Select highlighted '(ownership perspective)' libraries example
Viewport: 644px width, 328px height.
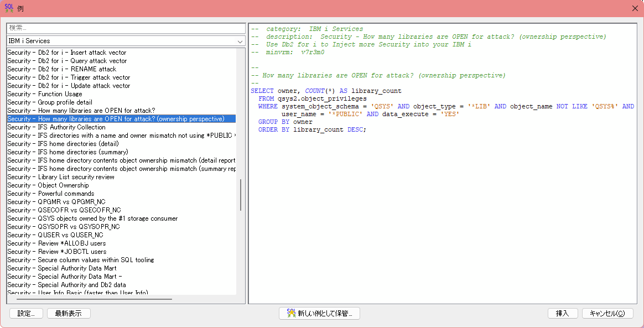click(122, 118)
